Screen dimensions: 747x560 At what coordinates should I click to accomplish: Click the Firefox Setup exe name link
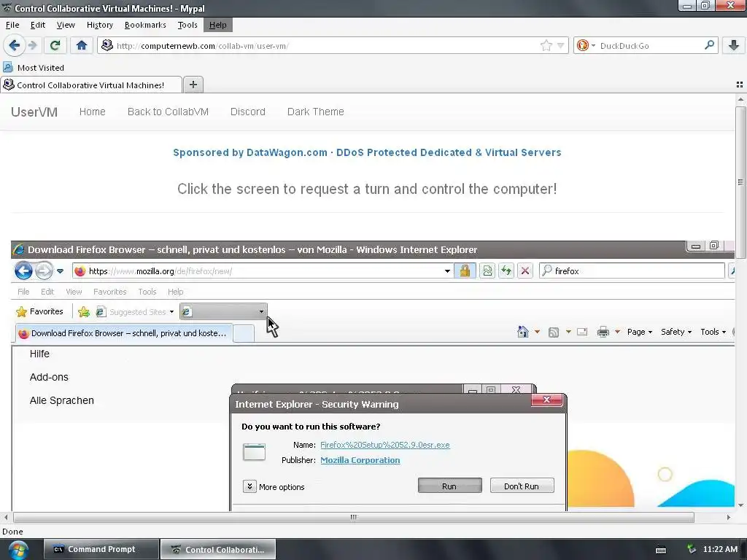(x=385, y=445)
